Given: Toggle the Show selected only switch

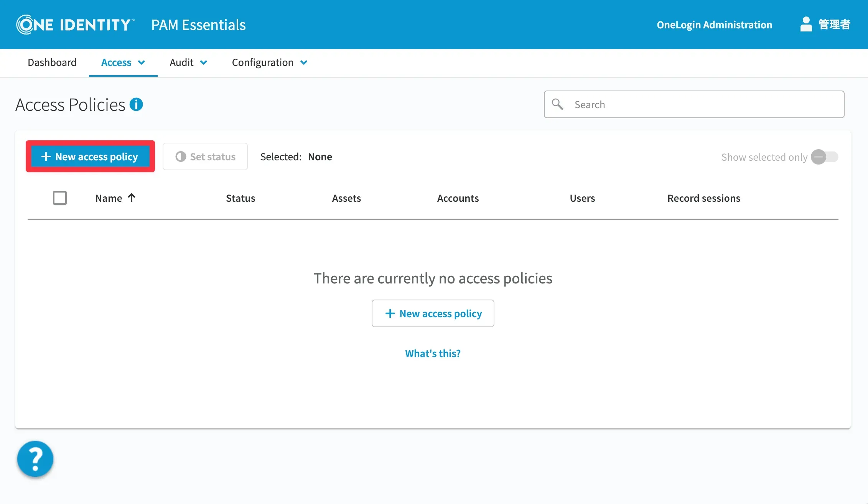Looking at the screenshot, I should pos(824,157).
